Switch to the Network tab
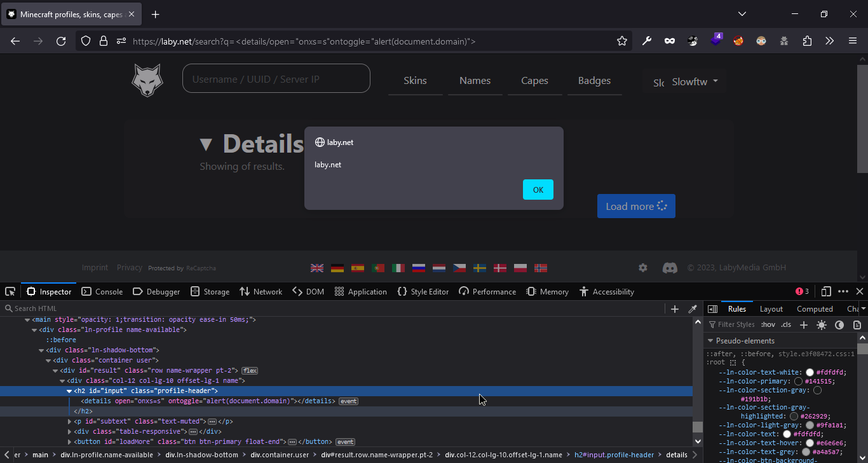 pyautogui.click(x=261, y=291)
